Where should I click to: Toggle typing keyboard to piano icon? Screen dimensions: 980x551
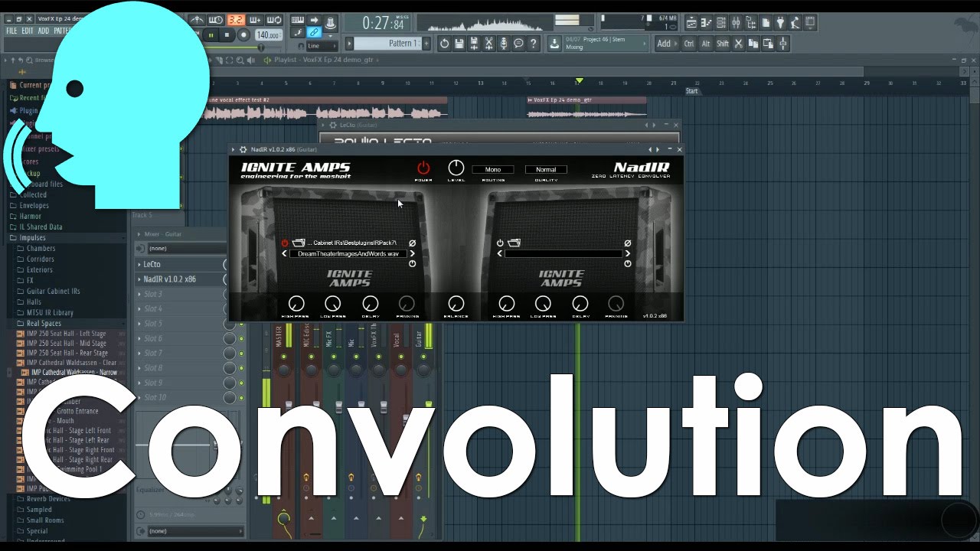click(x=298, y=20)
